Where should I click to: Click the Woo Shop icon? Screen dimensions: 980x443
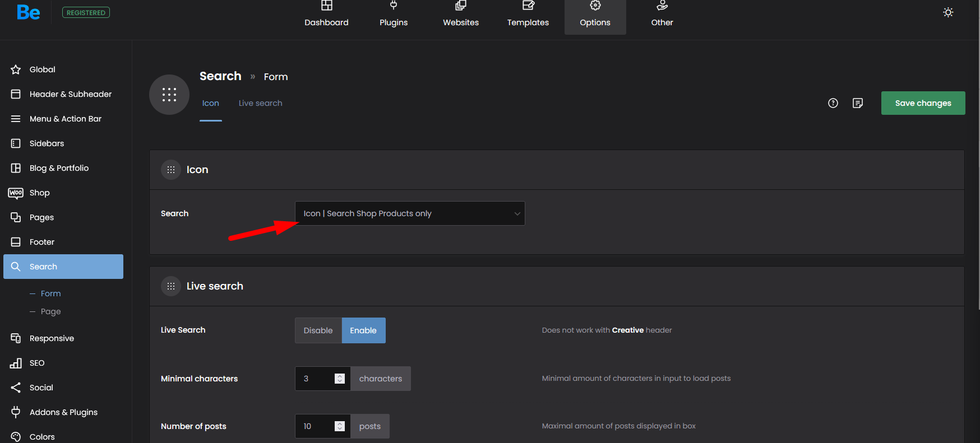pyautogui.click(x=16, y=193)
